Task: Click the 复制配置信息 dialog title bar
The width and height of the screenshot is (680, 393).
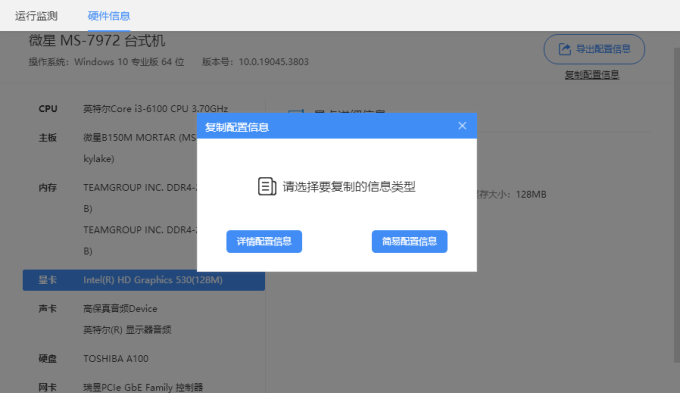Action: (337, 126)
